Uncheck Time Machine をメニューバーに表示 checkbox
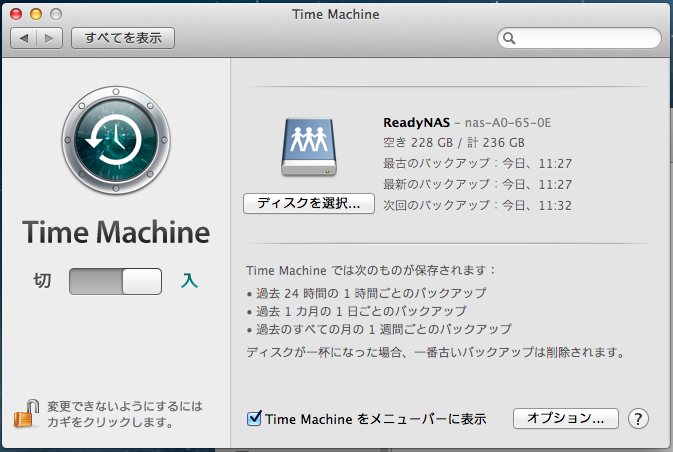Viewport: 673px width, 452px height. (x=254, y=418)
